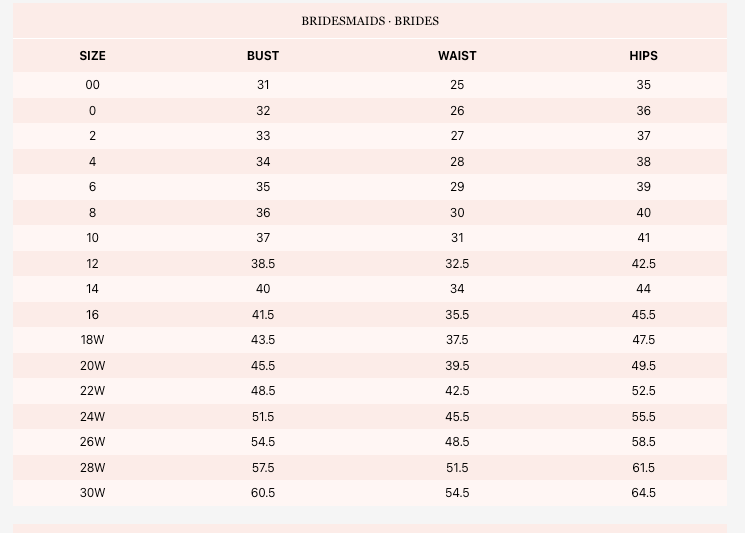Screen dimensions: 750x533
Task: Click the bust value 38.5
Action: 263,264
